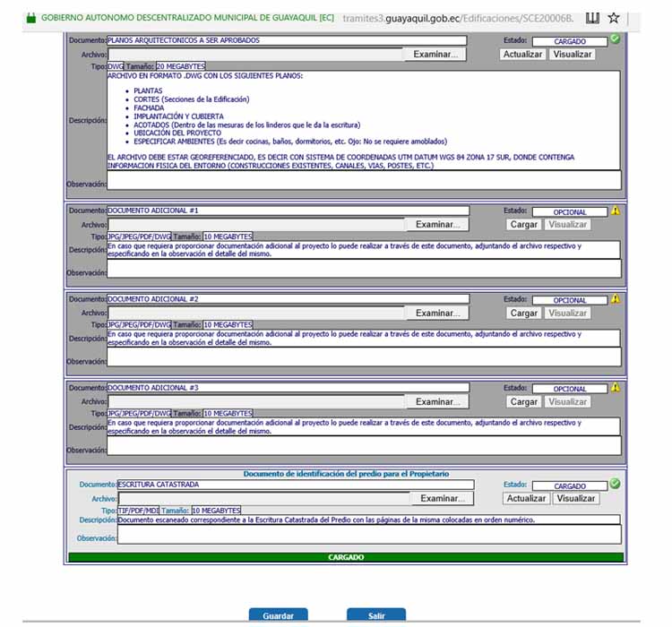The width and height of the screenshot is (672, 627).
Task: Click OPCIONAL status of Documento Adicional #1
Action: coord(570,212)
